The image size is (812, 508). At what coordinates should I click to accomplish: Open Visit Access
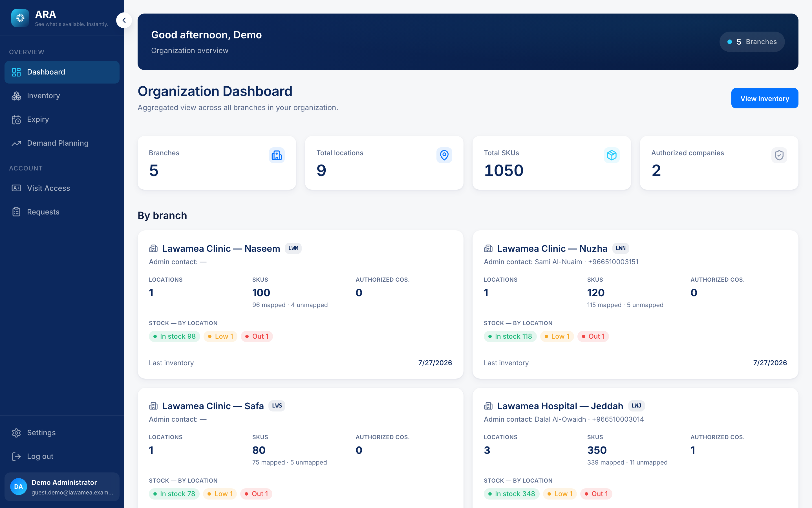point(62,188)
